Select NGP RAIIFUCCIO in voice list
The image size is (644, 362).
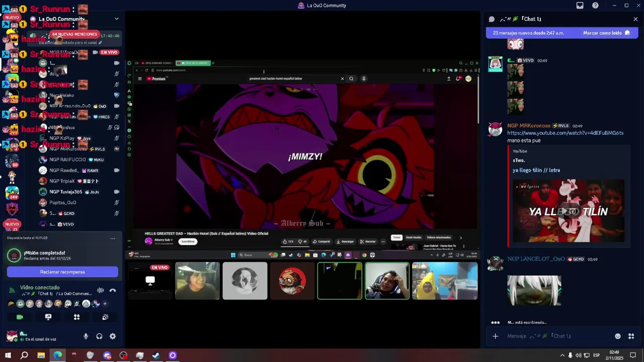tap(79, 160)
